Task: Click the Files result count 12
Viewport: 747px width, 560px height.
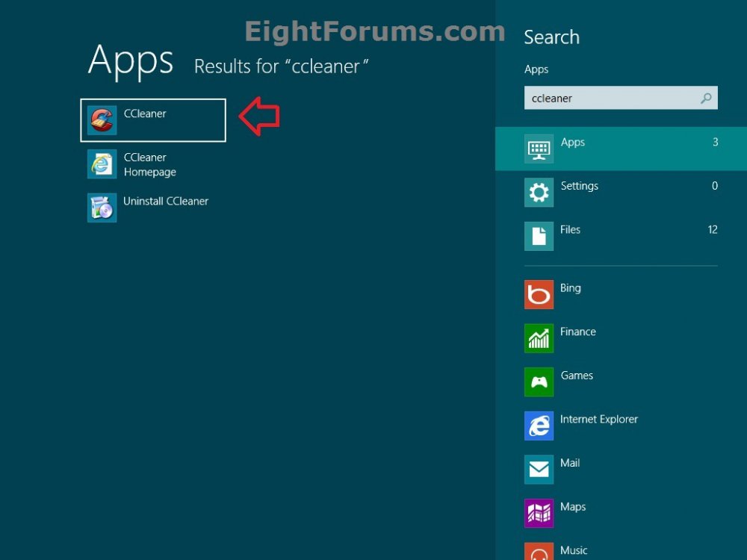Action: click(x=713, y=230)
